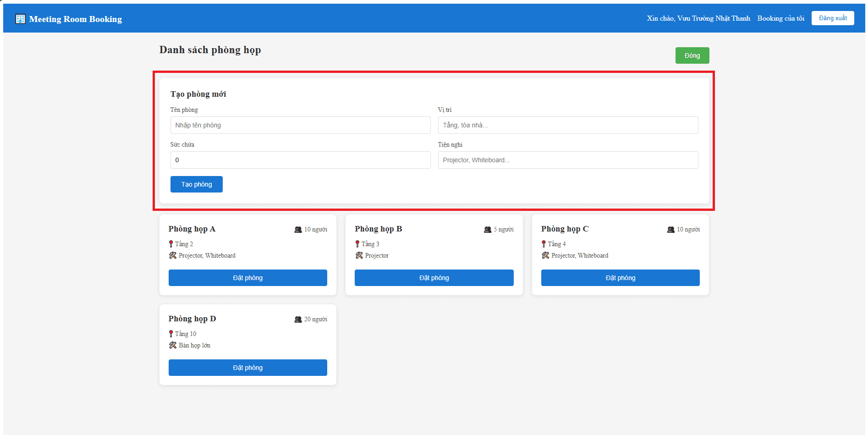Go to Meeting Room Booking home title
The width and height of the screenshot is (868, 435).
click(x=76, y=19)
